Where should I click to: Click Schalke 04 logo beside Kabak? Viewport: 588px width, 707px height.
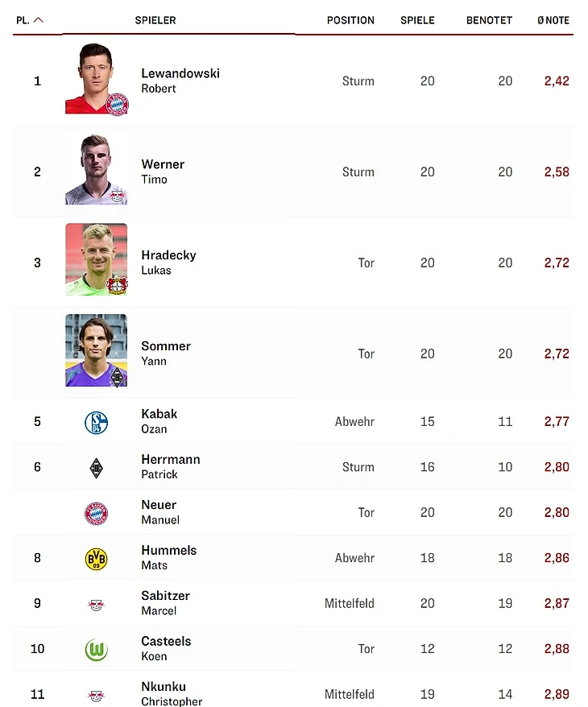[x=97, y=422]
